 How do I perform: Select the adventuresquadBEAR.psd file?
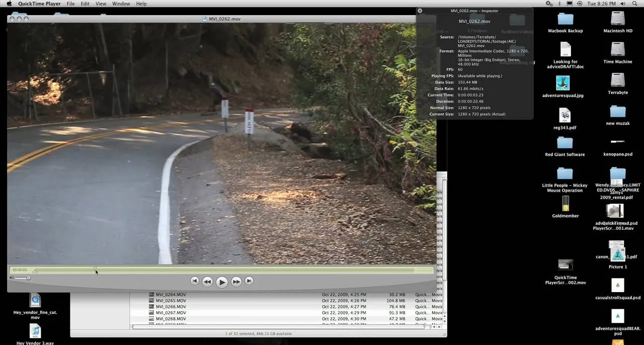[618, 316]
